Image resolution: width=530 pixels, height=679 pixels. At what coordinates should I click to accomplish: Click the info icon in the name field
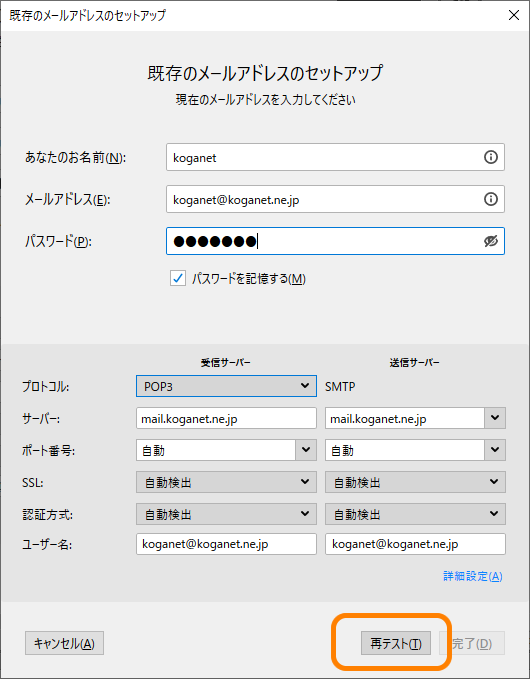click(x=490, y=157)
